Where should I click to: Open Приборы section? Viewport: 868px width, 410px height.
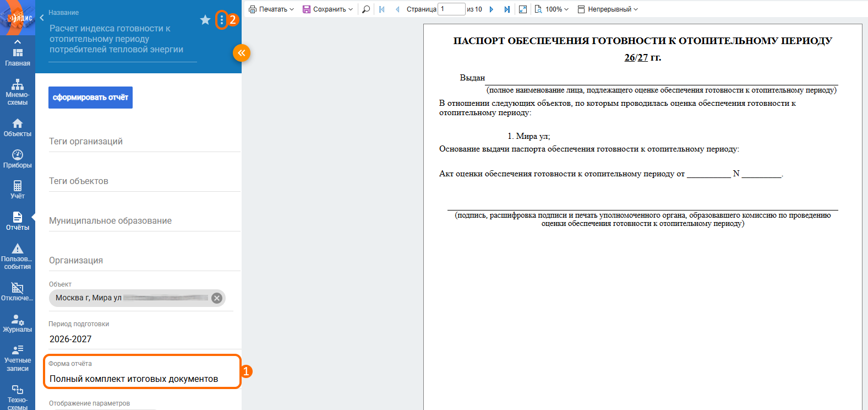(x=18, y=159)
